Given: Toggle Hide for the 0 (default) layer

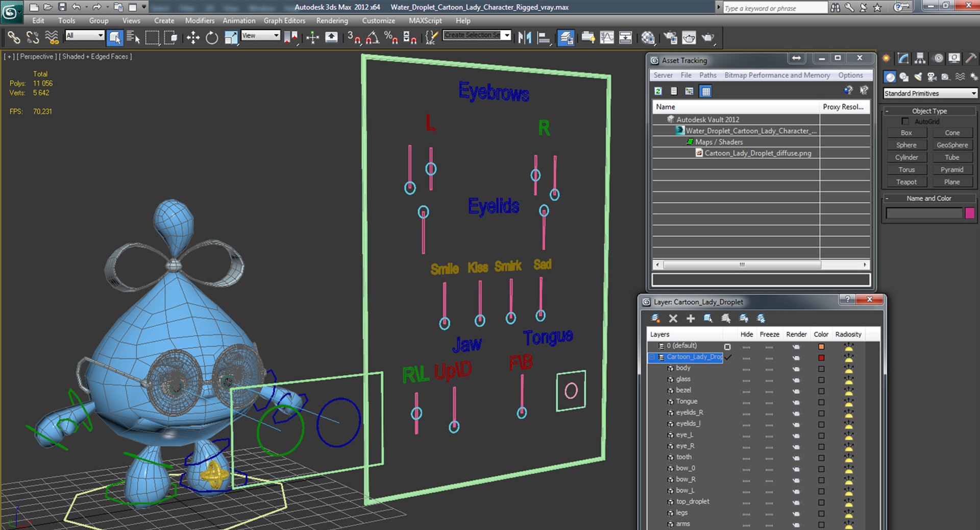Looking at the screenshot, I should [x=746, y=347].
